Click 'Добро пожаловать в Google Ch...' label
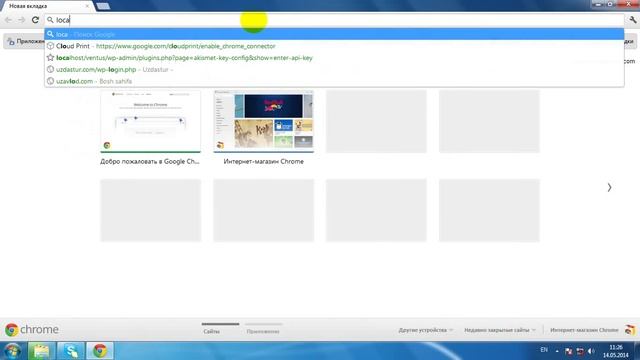 tap(150, 161)
